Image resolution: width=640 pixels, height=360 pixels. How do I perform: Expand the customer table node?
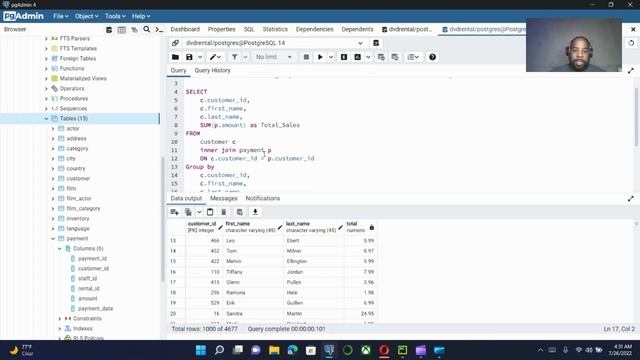pyautogui.click(x=53, y=178)
